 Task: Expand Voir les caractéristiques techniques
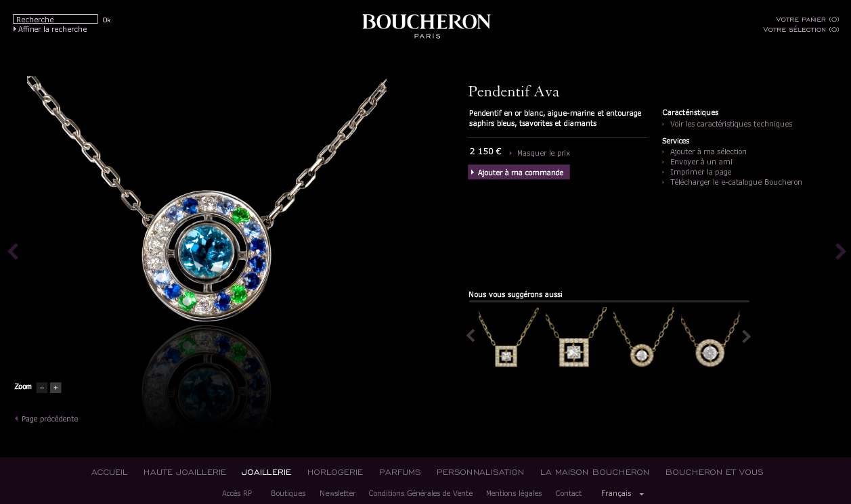pos(730,124)
